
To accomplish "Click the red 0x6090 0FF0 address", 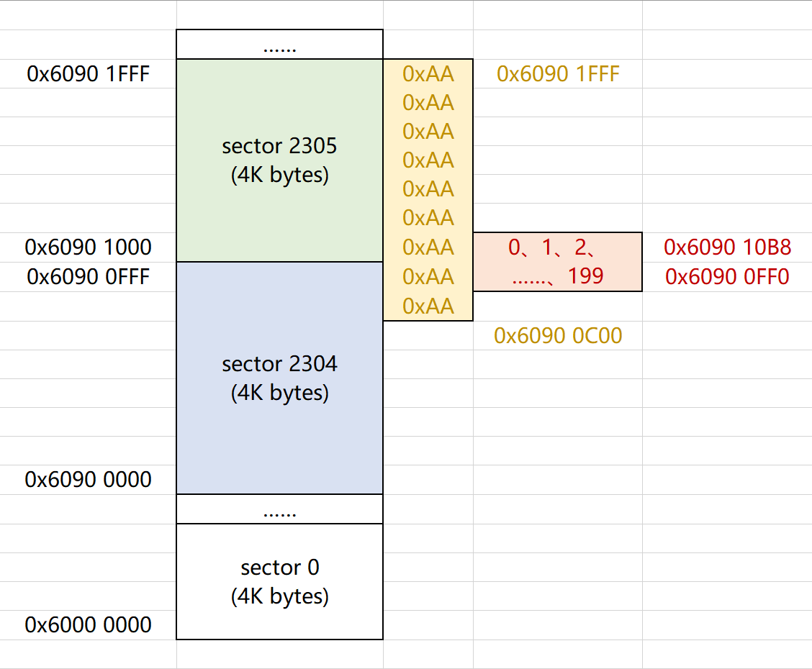I will [728, 276].
